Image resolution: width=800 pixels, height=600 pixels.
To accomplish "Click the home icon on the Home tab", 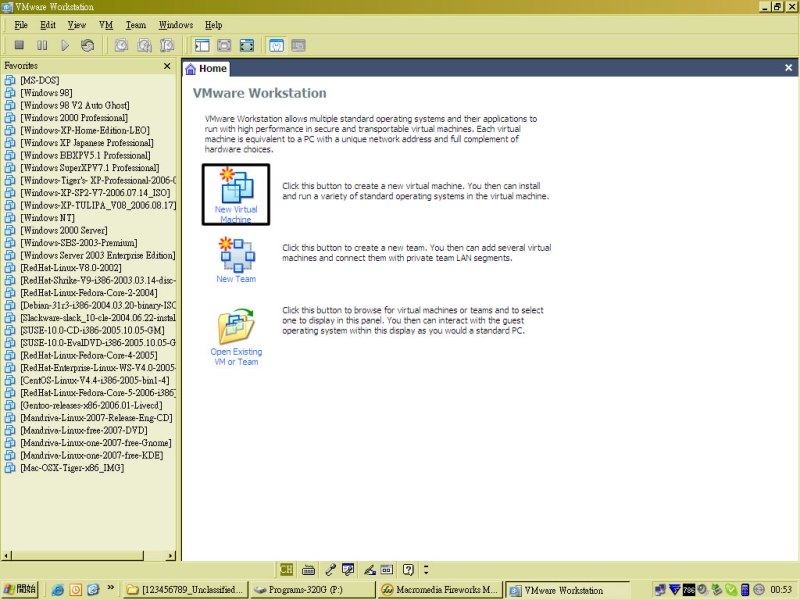I will (191, 69).
